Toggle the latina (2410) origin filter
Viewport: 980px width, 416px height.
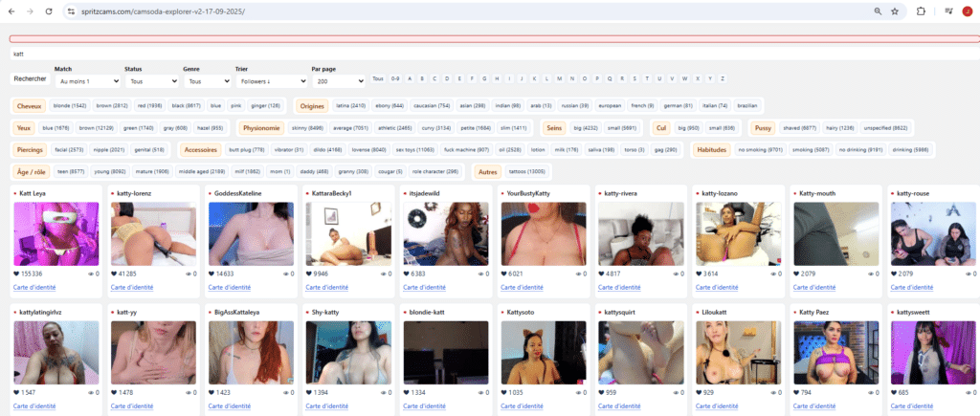pos(350,106)
